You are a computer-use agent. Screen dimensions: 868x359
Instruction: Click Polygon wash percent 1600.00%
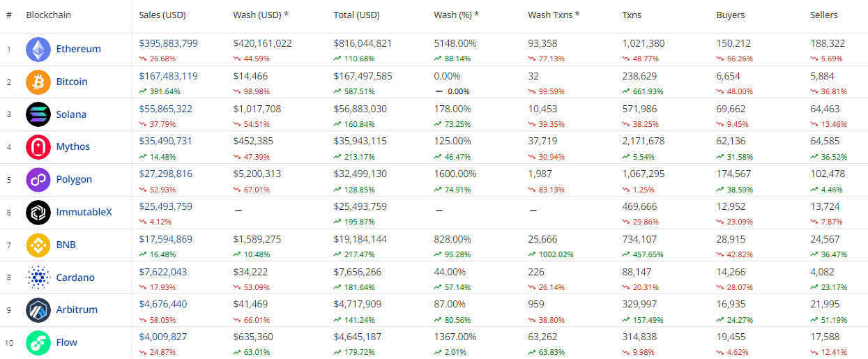coord(455,174)
